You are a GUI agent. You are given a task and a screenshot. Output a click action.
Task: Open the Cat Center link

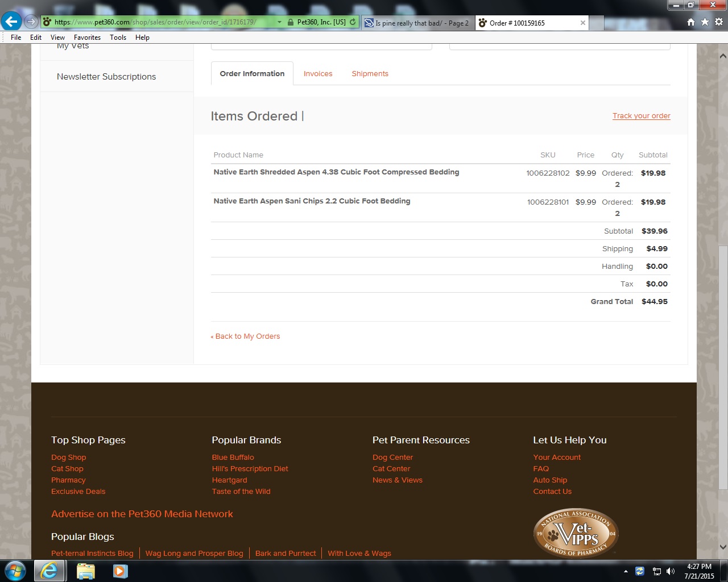[x=391, y=468]
